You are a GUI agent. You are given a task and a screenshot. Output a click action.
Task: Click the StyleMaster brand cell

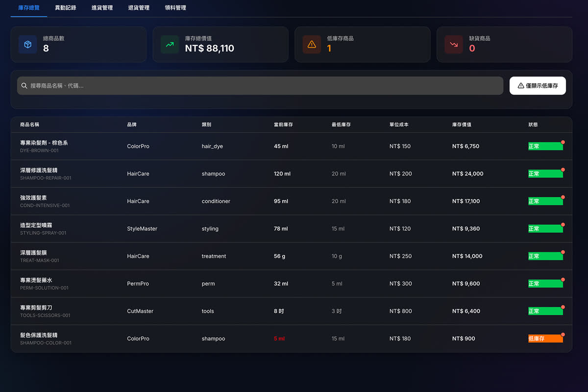click(142, 229)
